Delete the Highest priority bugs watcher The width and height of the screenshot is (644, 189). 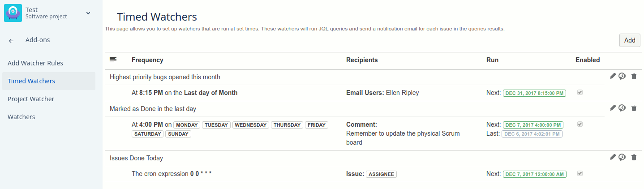pyautogui.click(x=634, y=76)
